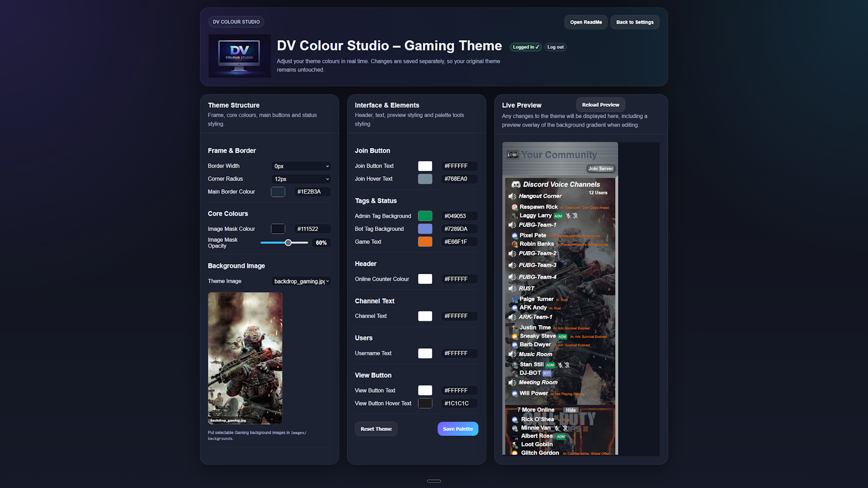Open the Username Text colour swatch

(425, 354)
